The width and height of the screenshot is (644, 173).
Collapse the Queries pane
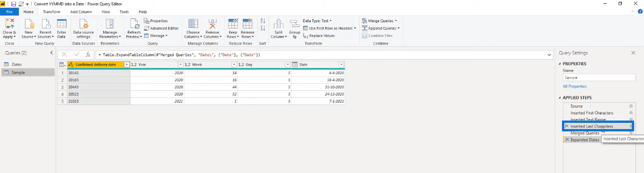(51, 53)
